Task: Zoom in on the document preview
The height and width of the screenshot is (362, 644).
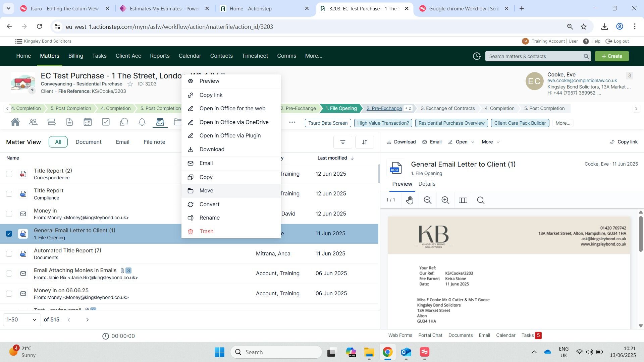Action: point(445,200)
